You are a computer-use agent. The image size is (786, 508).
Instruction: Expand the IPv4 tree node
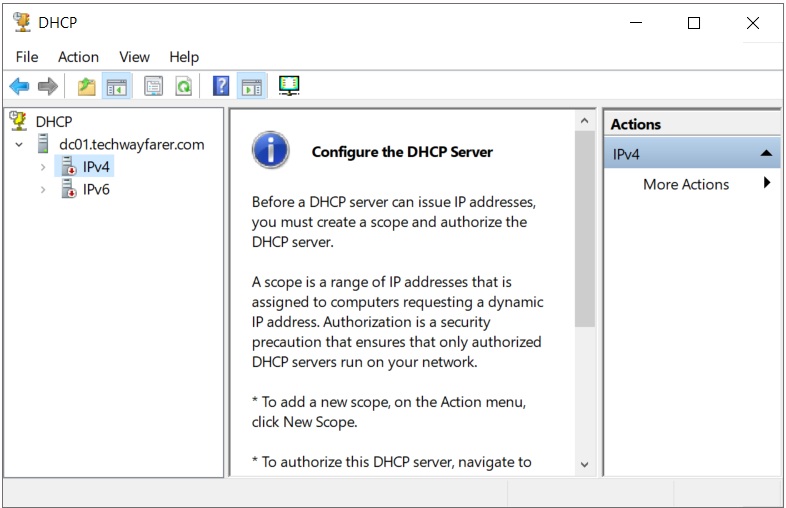(x=43, y=167)
